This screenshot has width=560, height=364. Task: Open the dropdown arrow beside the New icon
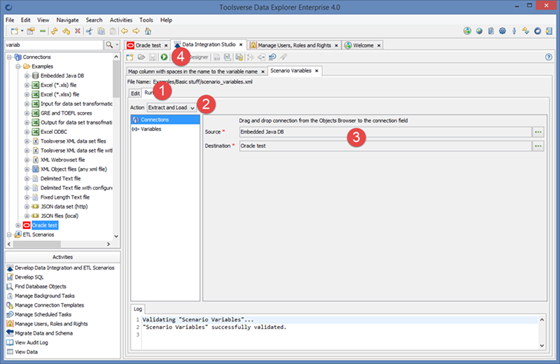click(22, 31)
